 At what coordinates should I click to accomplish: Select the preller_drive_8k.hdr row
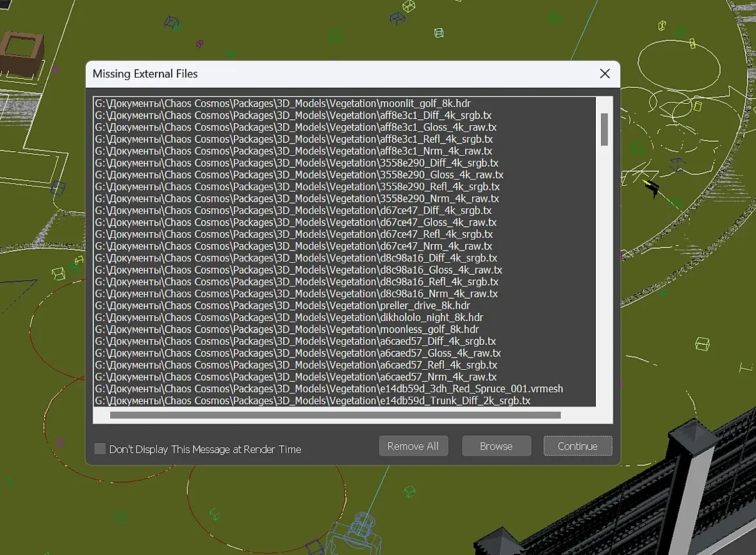[x=345, y=306]
